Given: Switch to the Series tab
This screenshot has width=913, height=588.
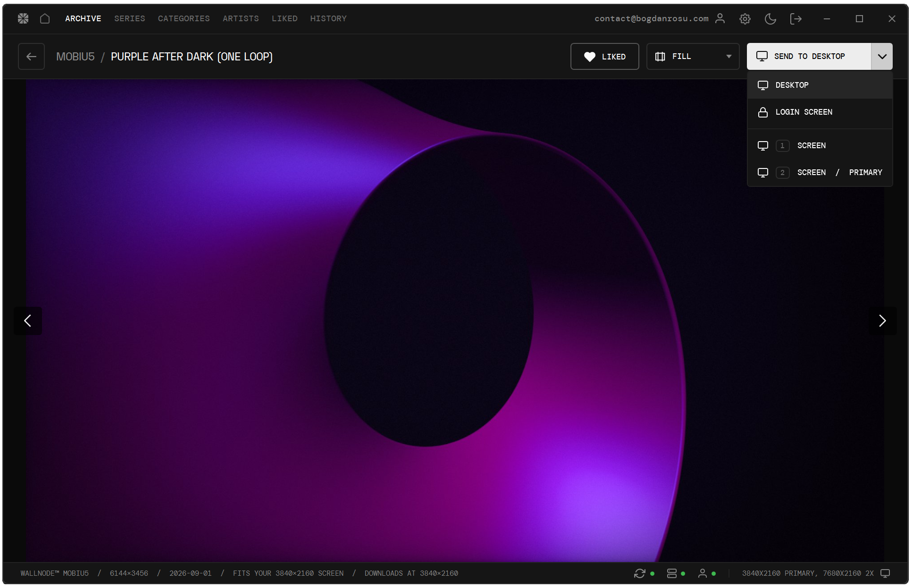Looking at the screenshot, I should pos(130,18).
